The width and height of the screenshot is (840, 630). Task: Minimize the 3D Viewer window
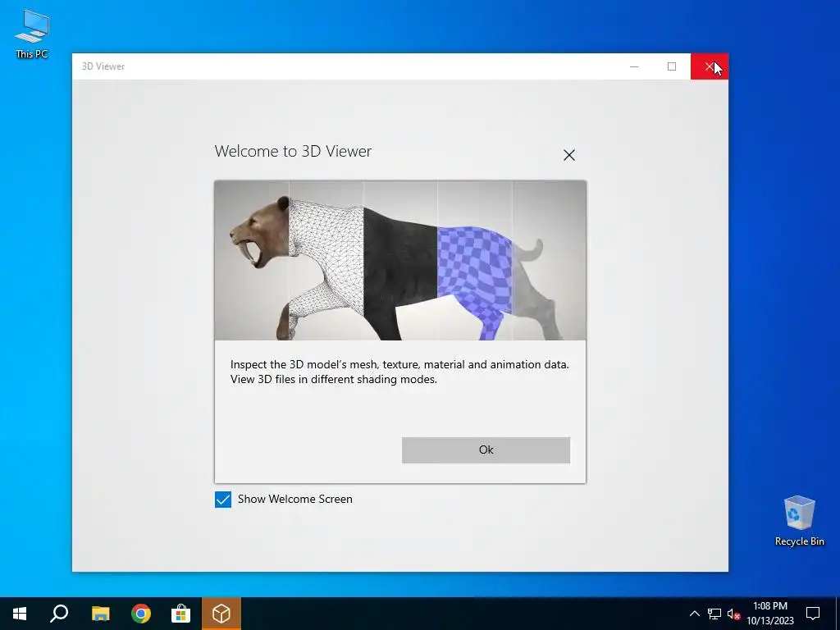coord(634,66)
